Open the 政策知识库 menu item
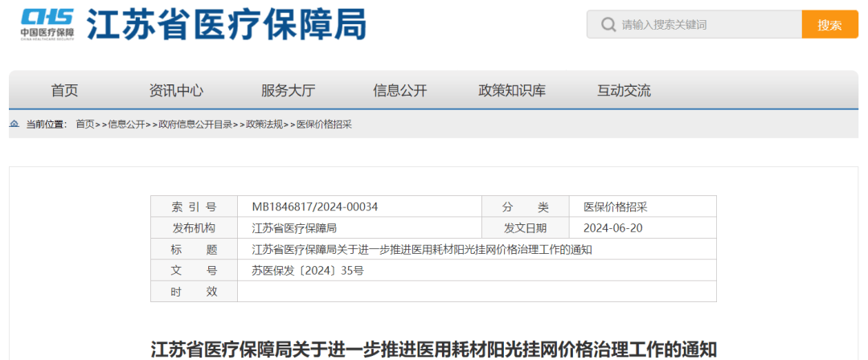This screenshot has height=360, width=868. 512,91
